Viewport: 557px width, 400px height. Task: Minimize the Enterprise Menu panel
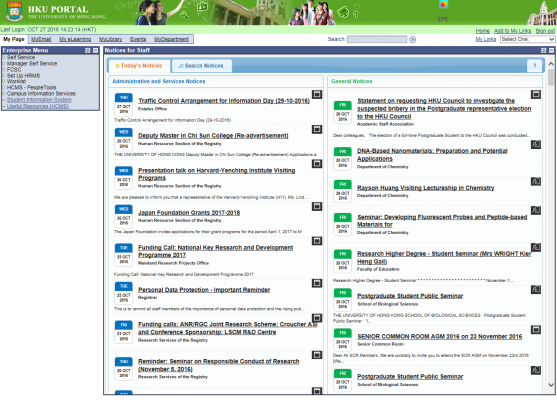pos(96,50)
